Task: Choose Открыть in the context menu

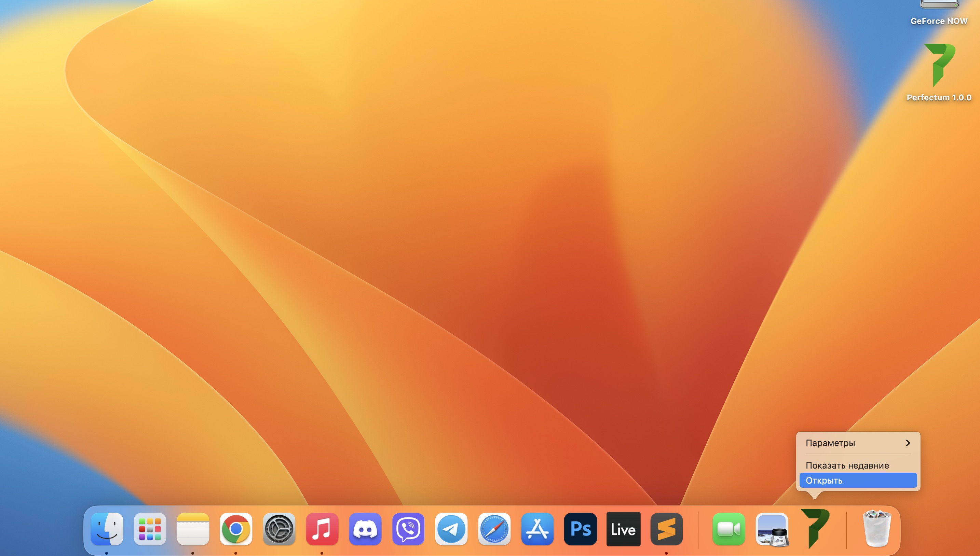Action: point(857,481)
